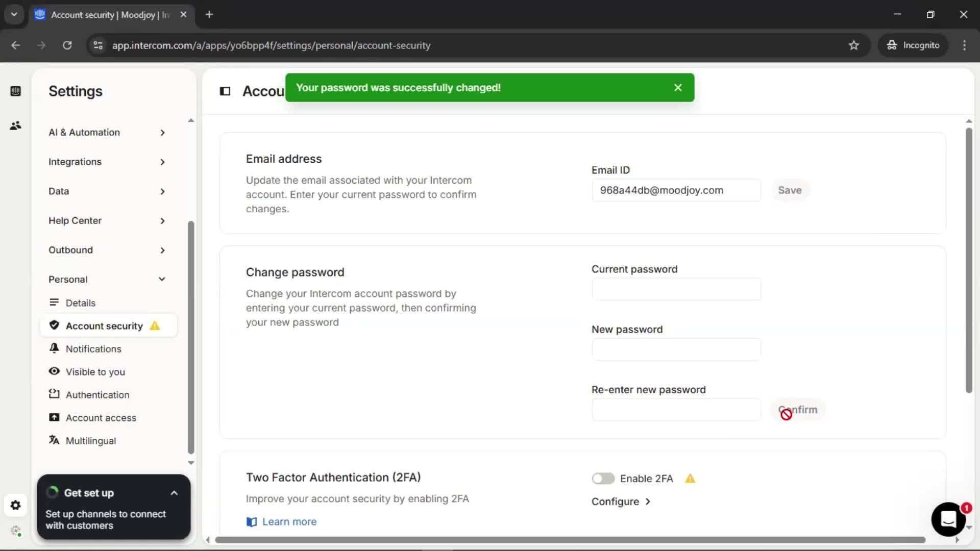Select Account security menu item

coord(108,325)
